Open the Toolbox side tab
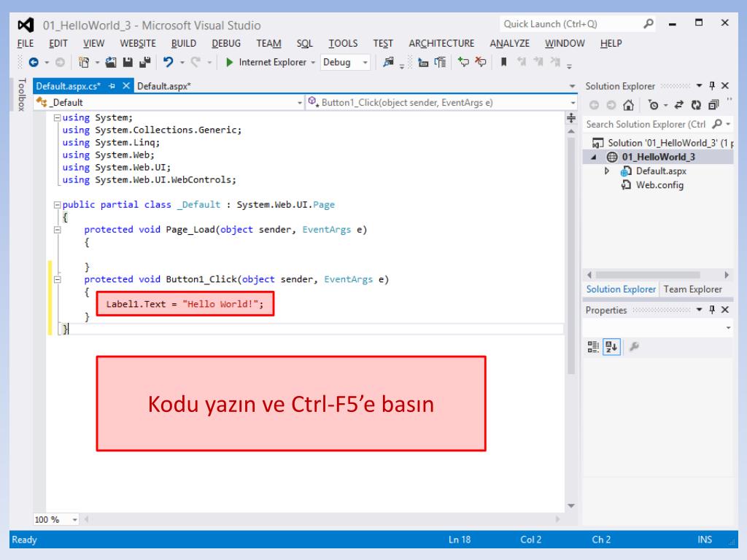 [21, 95]
